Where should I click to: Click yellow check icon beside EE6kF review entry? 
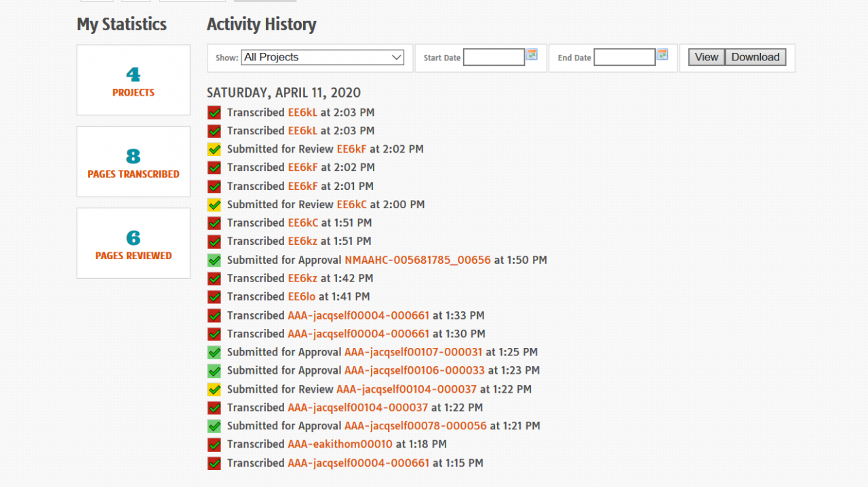pyautogui.click(x=214, y=149)
